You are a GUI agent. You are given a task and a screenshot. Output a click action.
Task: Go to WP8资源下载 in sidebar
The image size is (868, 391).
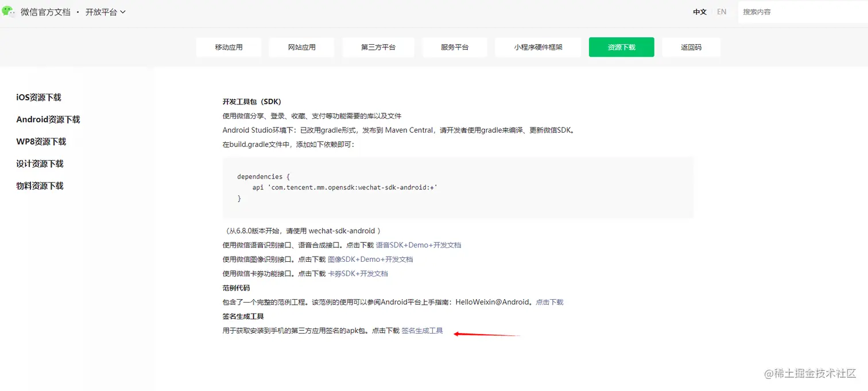click(x=41, y=142)
